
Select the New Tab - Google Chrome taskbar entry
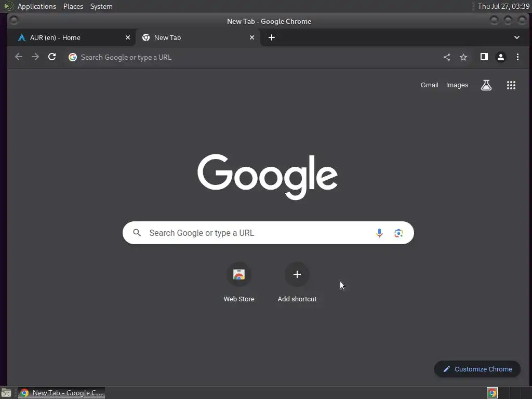[x=61, y=393]
